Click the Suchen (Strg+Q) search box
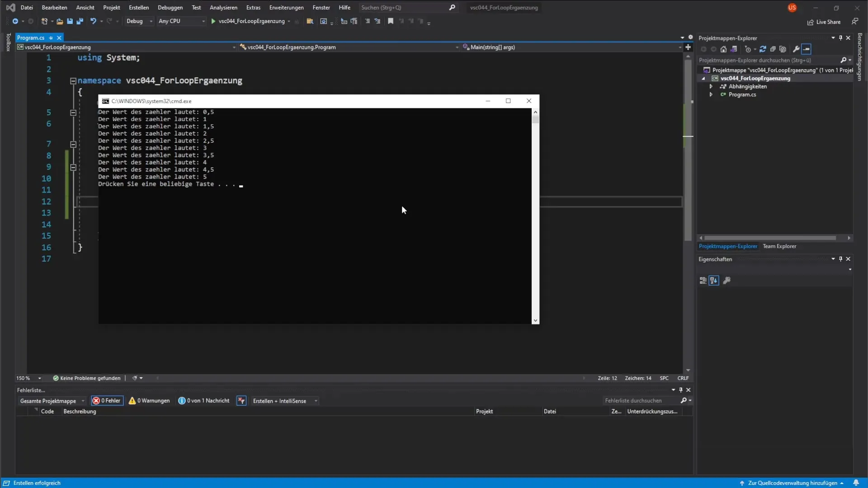Image resolution: width=868 pixels, height=488 pixels. tap(408, 8)
